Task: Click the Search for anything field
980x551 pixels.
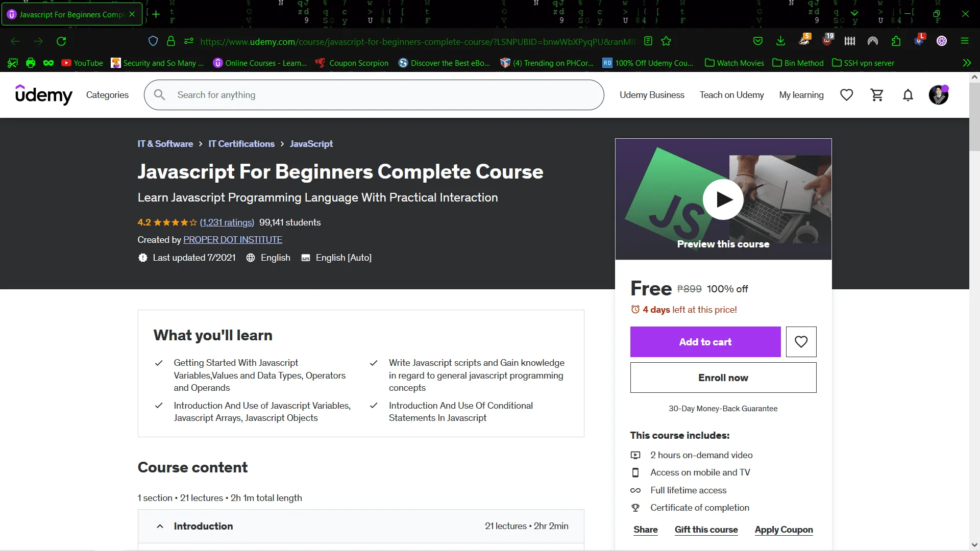Action: [374, 95]
